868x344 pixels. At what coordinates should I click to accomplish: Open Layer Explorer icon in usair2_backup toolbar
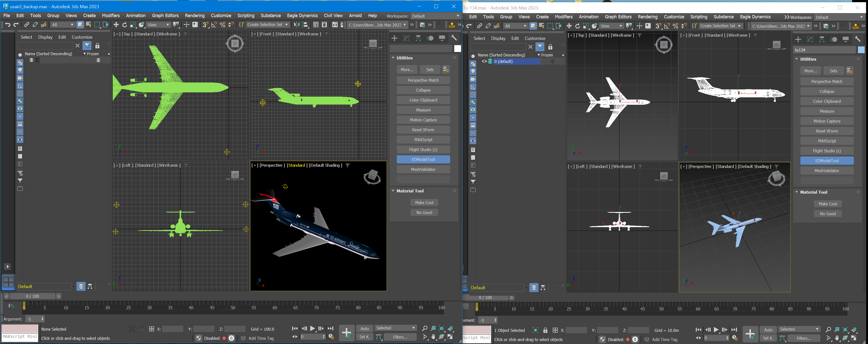coord(325,25)
